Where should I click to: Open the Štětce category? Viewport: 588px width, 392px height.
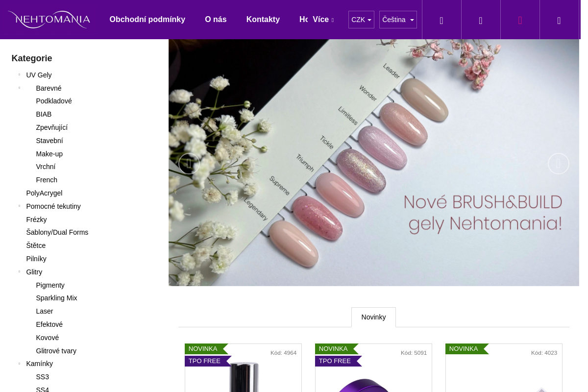click(x=36, y=245)
